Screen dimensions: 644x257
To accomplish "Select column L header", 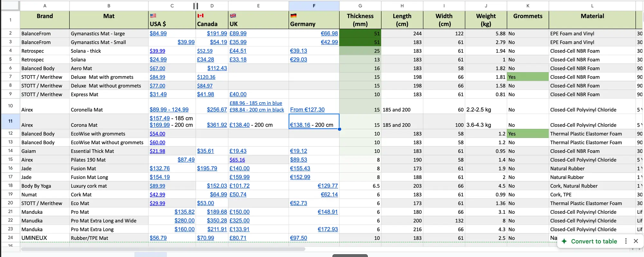I will click(x=592, y=6).
